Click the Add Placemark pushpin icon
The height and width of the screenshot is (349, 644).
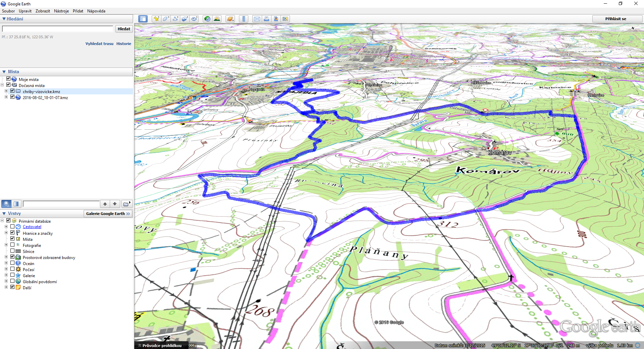click(x=156, y=19)
